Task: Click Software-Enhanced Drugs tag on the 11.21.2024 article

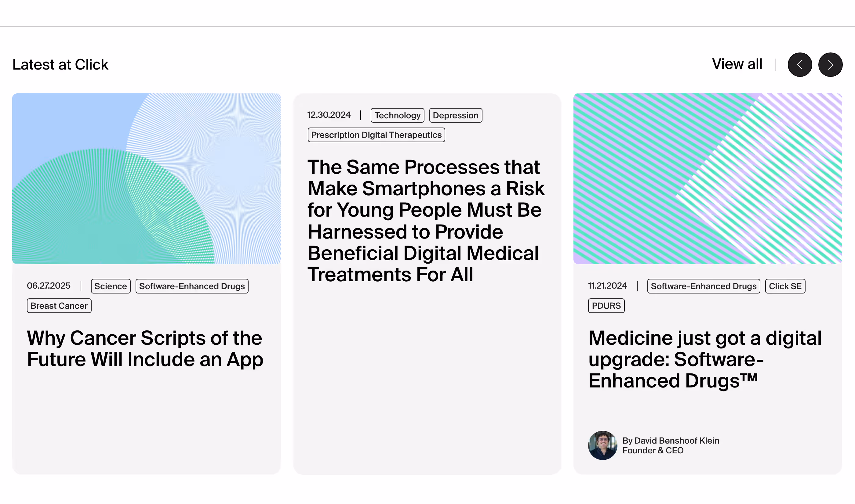Action: click(704, 286)
